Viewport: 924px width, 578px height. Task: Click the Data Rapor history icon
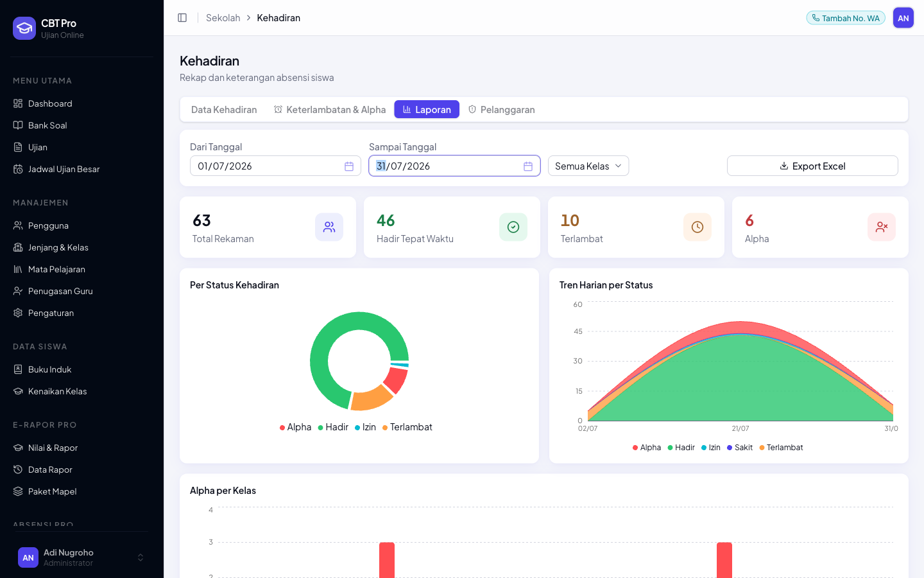tap(18, 469)
